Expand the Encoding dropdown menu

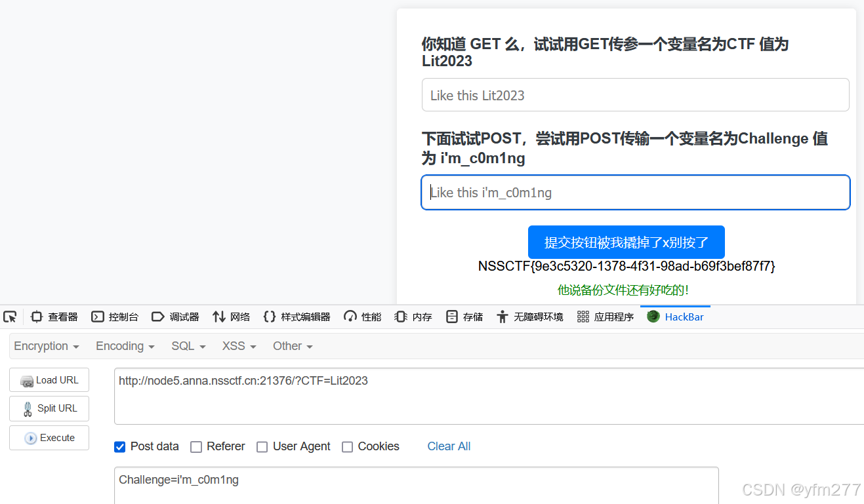[x=125, y=346]
